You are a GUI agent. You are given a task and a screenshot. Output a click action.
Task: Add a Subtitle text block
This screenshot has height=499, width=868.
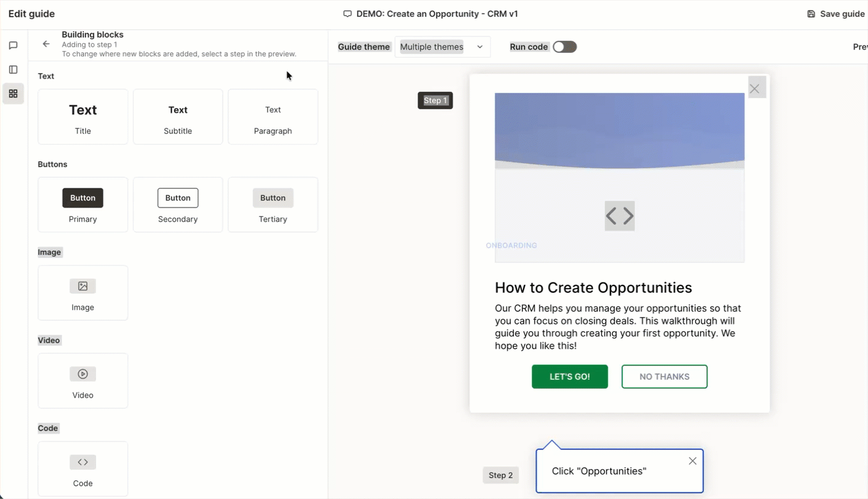coord(178,116)
